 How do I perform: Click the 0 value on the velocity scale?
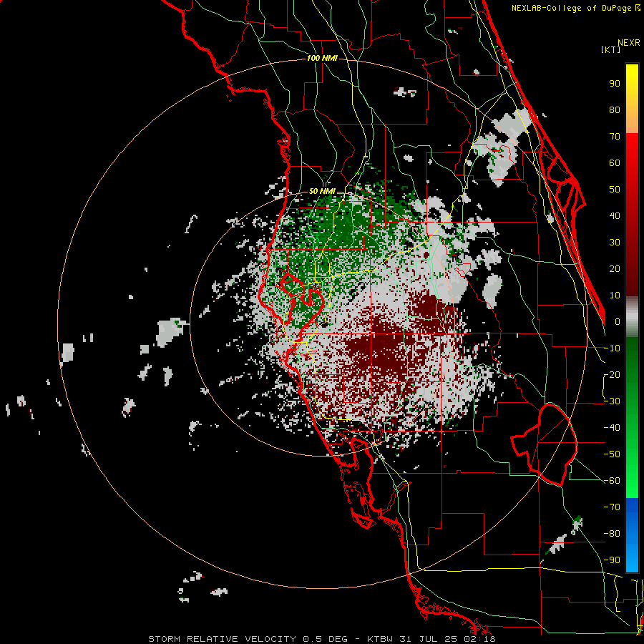tap(618, 322)
